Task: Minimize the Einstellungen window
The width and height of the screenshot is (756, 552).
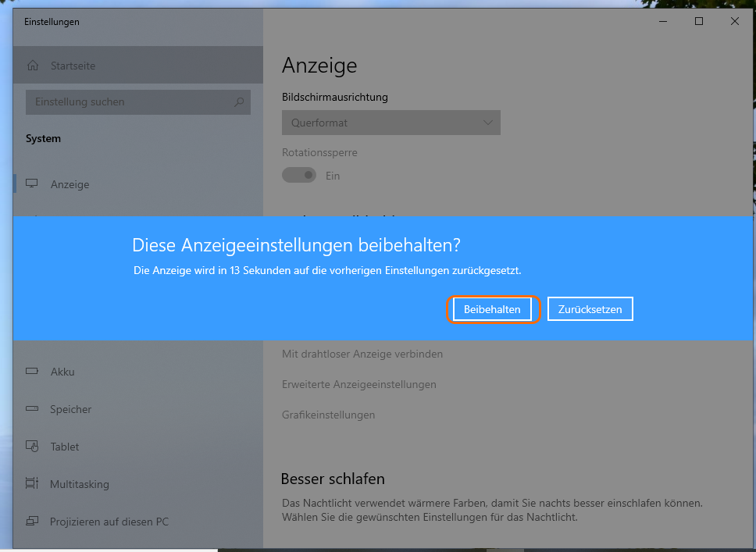Action: [x=663, y=22]
